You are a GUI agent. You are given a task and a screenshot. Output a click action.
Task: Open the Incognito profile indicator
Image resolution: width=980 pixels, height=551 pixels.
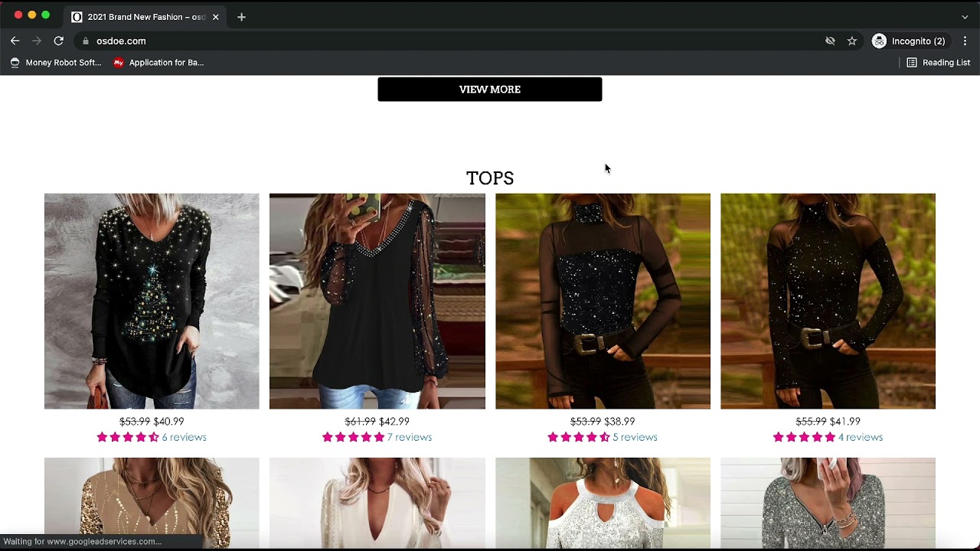(x=909, y=41)
